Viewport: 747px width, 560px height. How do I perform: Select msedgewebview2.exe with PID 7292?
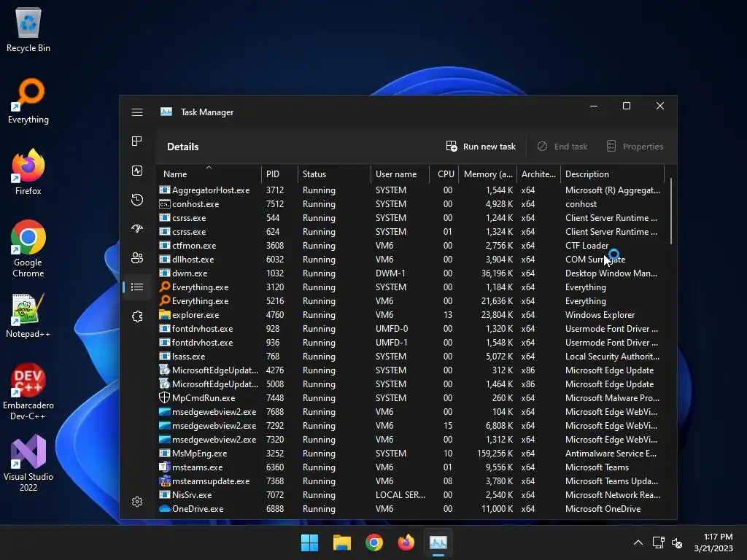coord(411,425)
